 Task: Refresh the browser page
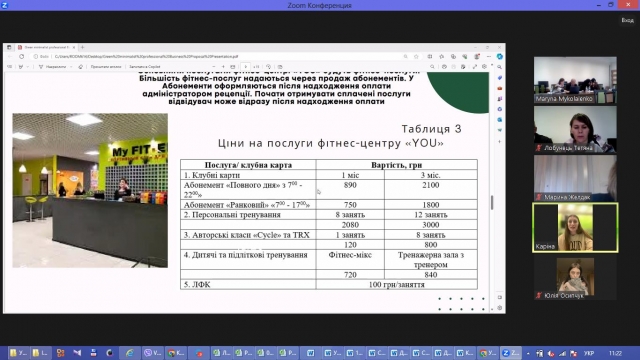pyautogui.click(x=22, y=57)
